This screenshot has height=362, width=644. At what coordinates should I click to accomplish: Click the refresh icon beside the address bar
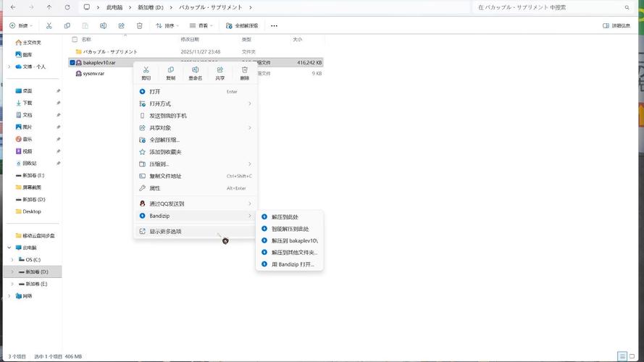point(67,7)
